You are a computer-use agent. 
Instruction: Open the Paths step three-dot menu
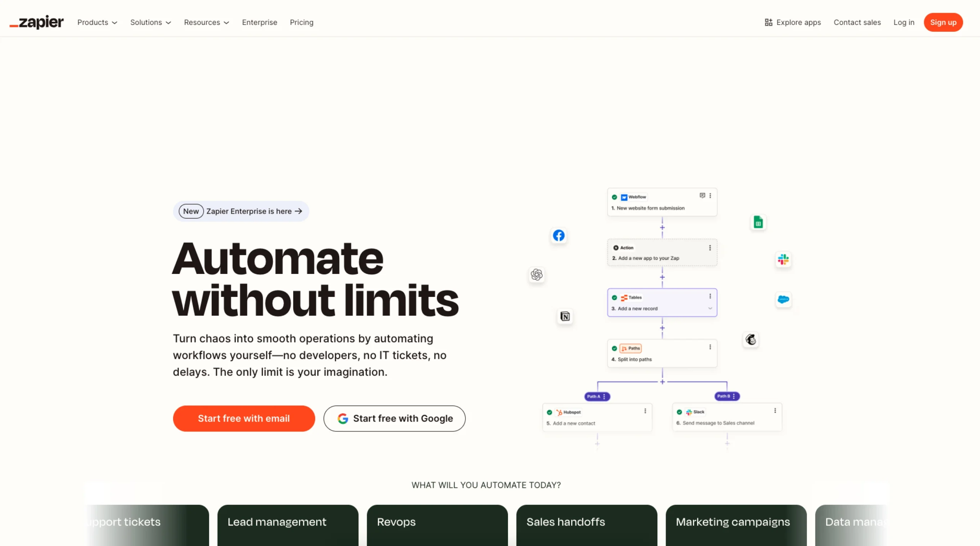click(710, 347)
